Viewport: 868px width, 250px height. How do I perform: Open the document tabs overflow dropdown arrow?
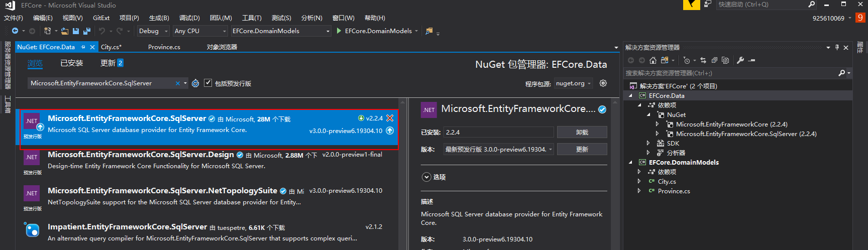click(616, 48)
